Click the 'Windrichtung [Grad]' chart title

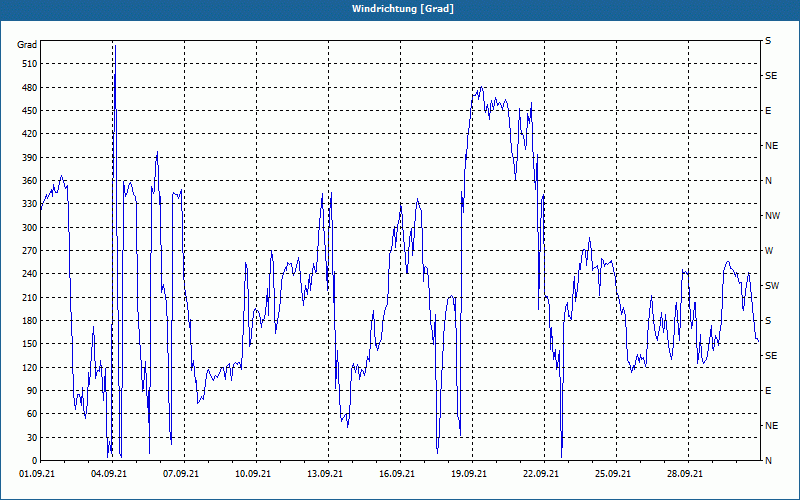403,9
